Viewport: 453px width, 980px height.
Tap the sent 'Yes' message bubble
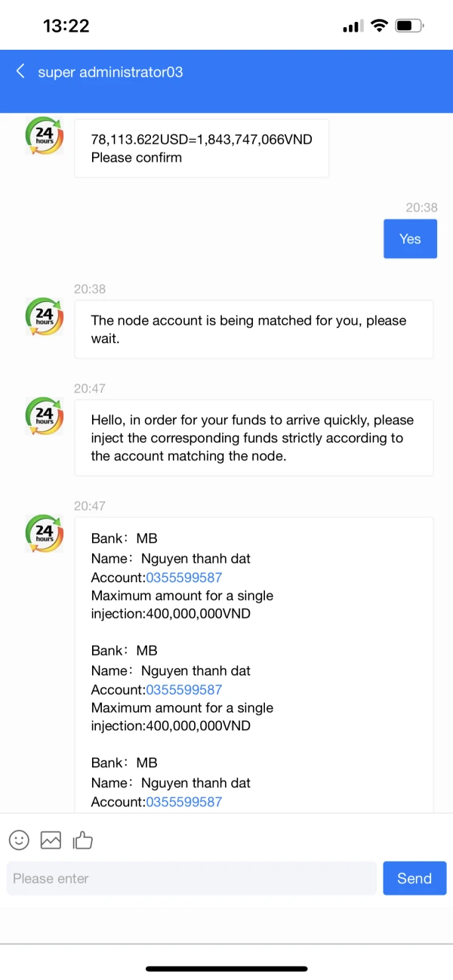pos(410,239)
